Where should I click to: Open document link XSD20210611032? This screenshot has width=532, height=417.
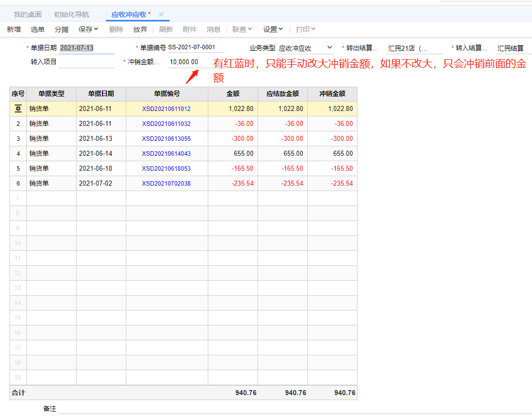(166, 124)
